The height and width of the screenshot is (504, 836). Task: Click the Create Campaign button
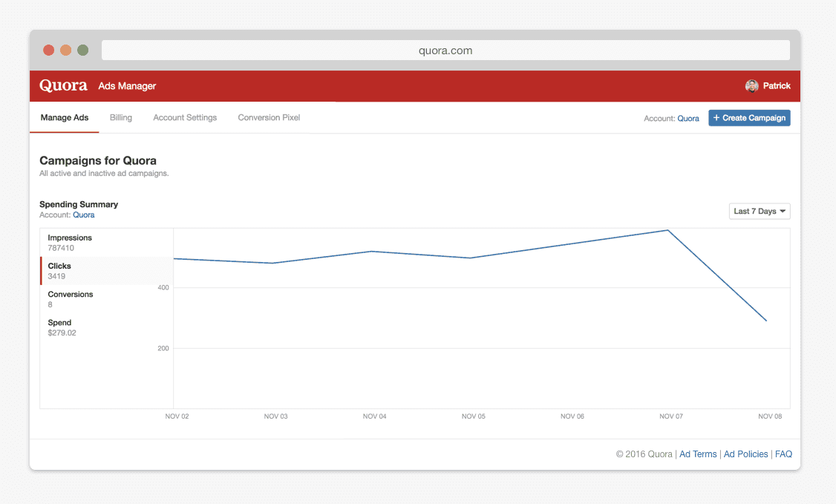(x=749, y=118)
